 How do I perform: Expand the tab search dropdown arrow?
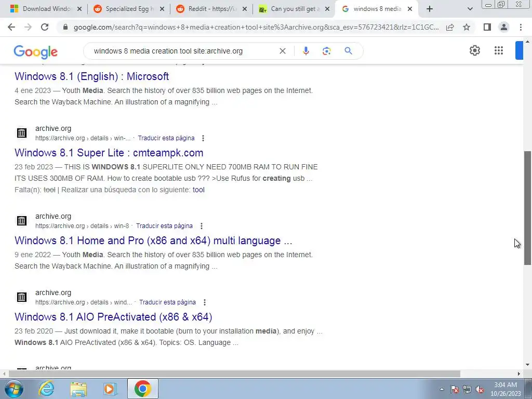coord(470,9)
